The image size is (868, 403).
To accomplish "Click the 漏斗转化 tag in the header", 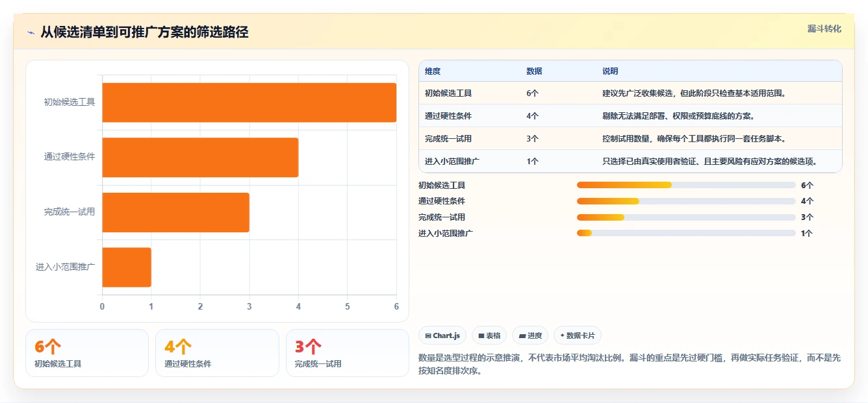I will click(x=824, y=29).
